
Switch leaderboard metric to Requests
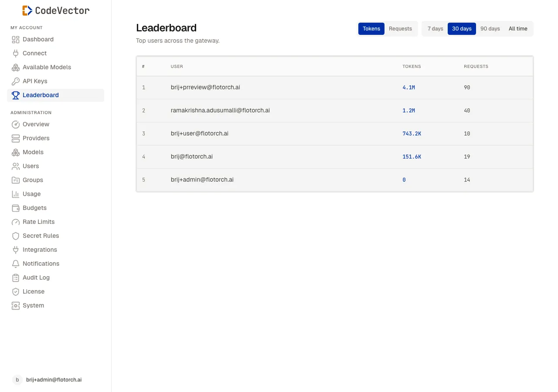click(400, 29)
